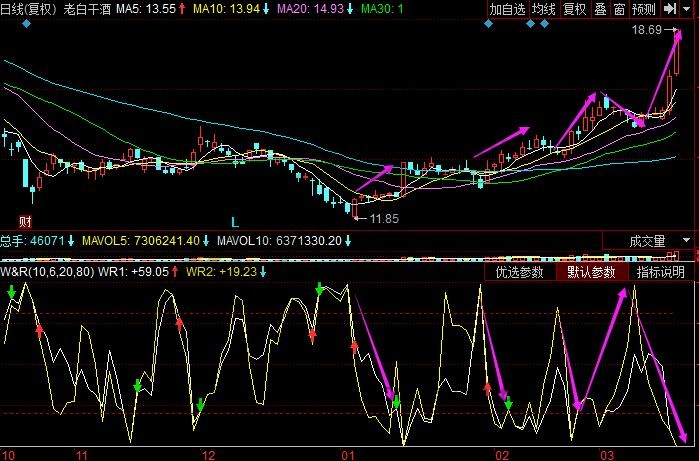
Task: Toggle the 均线 moving average display
Action: click(544, 9)
